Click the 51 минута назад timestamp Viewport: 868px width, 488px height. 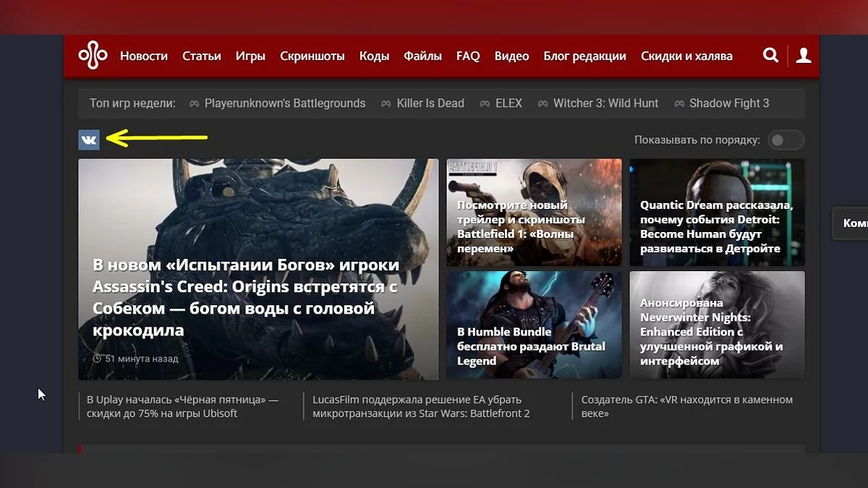point(142,359)
